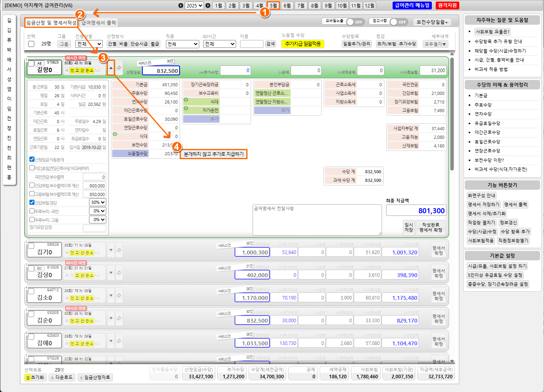
Task: Click the 이름 search input field
Action: 251,44
